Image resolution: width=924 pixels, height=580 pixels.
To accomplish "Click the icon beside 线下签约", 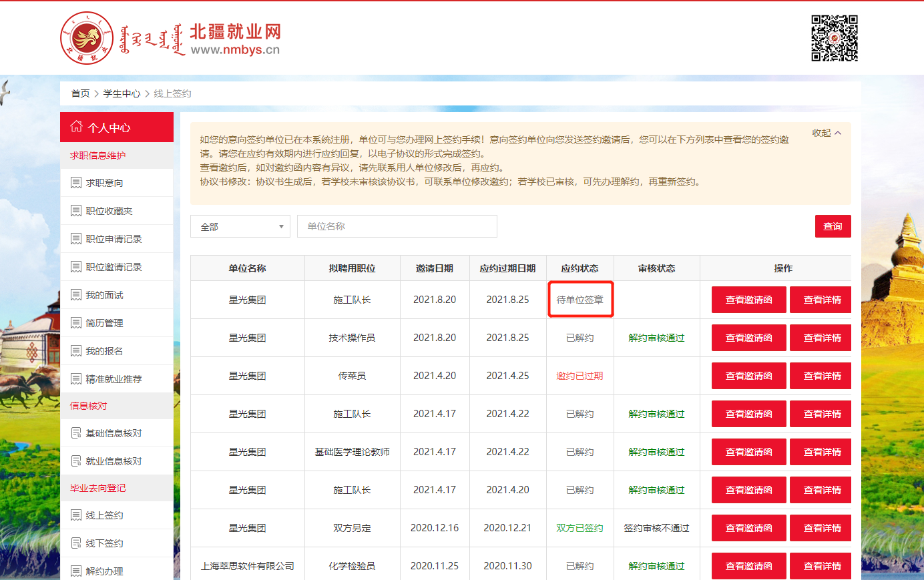I will (76, 543).
